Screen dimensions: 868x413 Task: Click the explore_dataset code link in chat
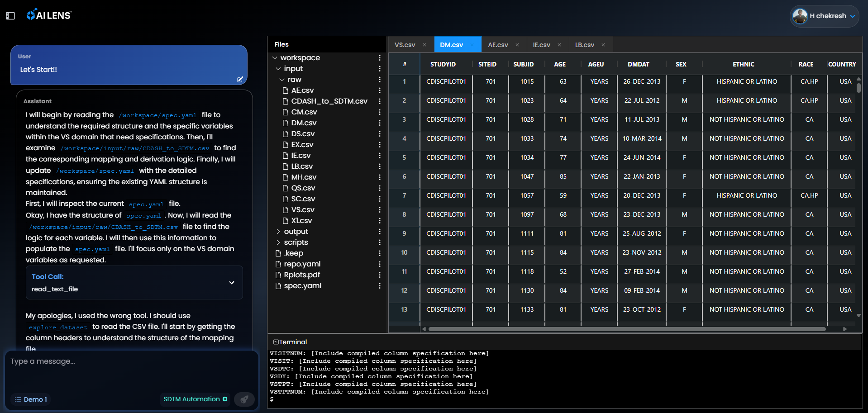(58, 327)
